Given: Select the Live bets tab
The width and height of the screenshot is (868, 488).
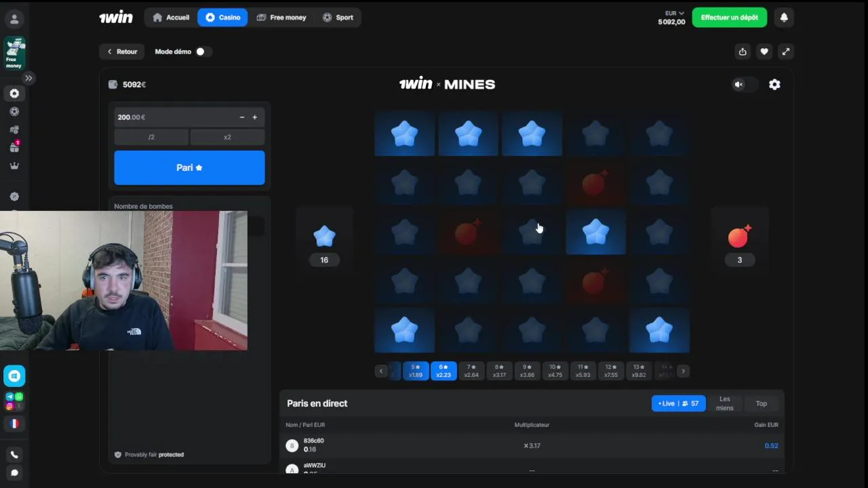Looking at the screenshot, I should tap(678, 403).
